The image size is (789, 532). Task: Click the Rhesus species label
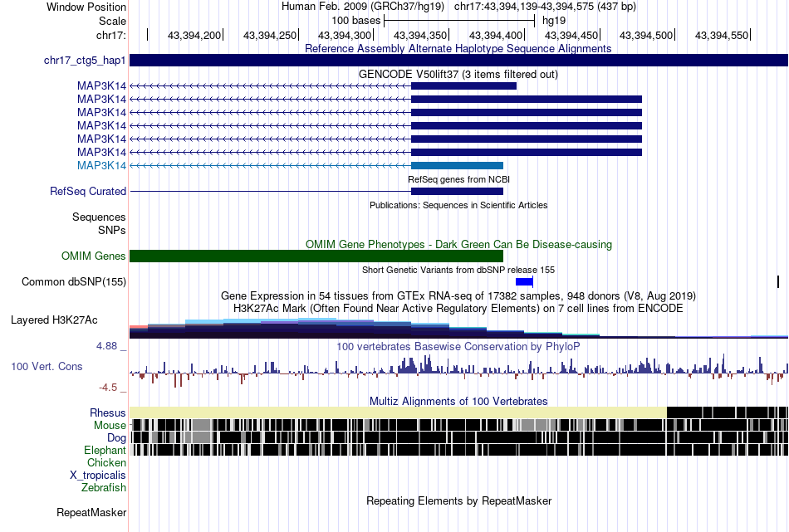[108, 412]
